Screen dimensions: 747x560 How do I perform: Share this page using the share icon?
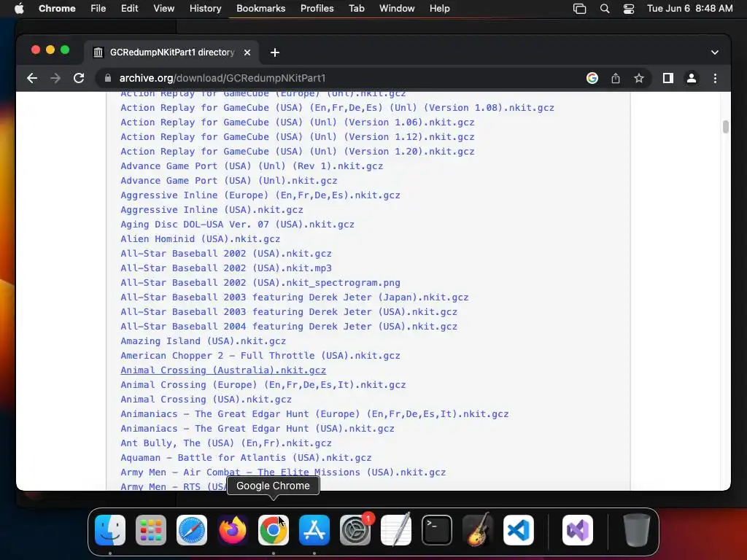(616, 78)
